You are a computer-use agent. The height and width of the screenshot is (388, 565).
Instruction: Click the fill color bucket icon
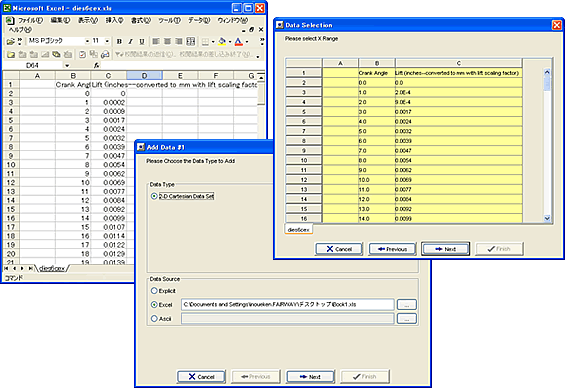(222, 42)
